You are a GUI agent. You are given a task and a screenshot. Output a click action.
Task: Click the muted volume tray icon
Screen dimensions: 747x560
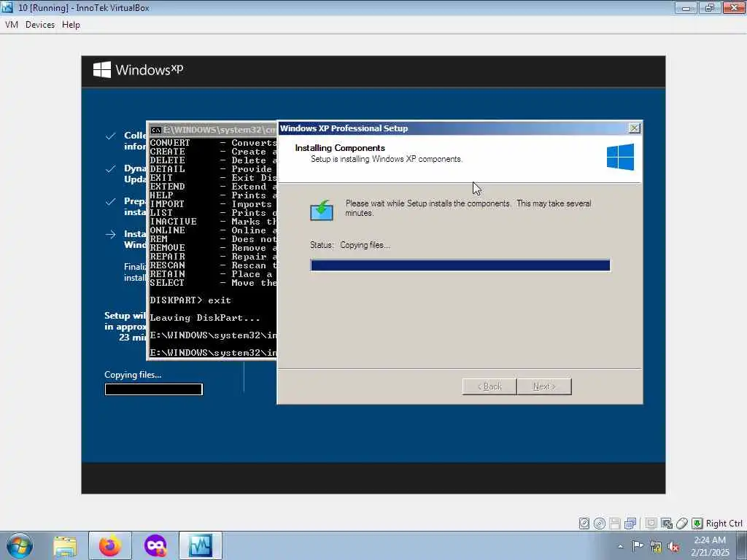point(673,547)
